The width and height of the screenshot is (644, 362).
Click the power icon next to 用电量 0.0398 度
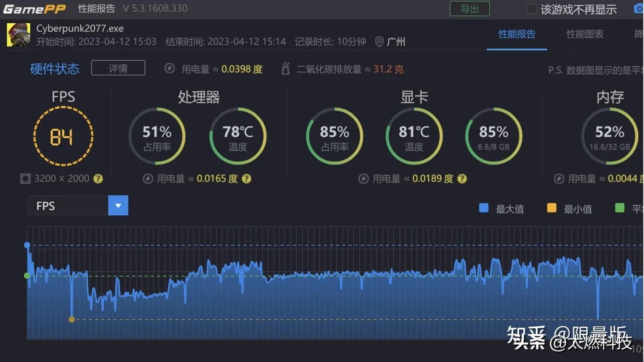pyautogui.click(x=169, y=68)
